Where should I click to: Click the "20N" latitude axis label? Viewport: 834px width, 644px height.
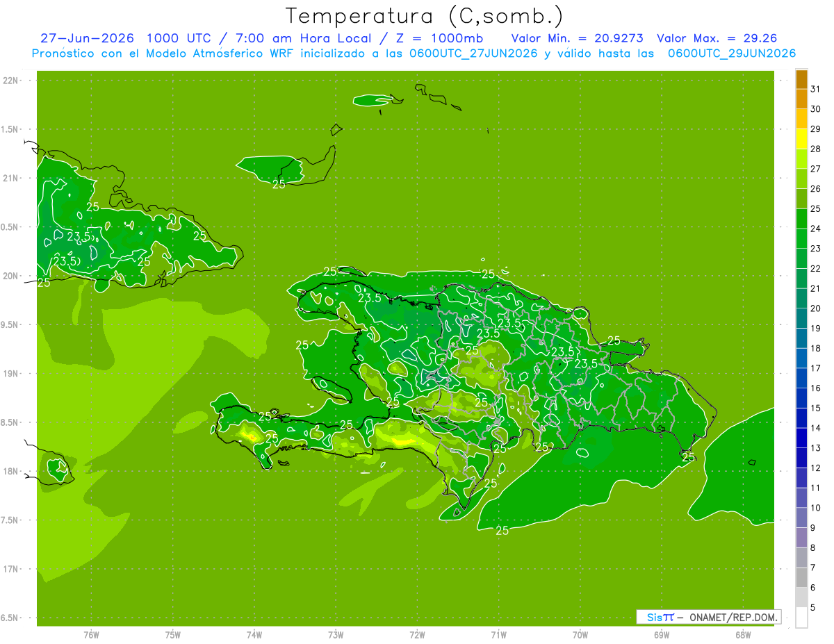(x=12, y=276)
